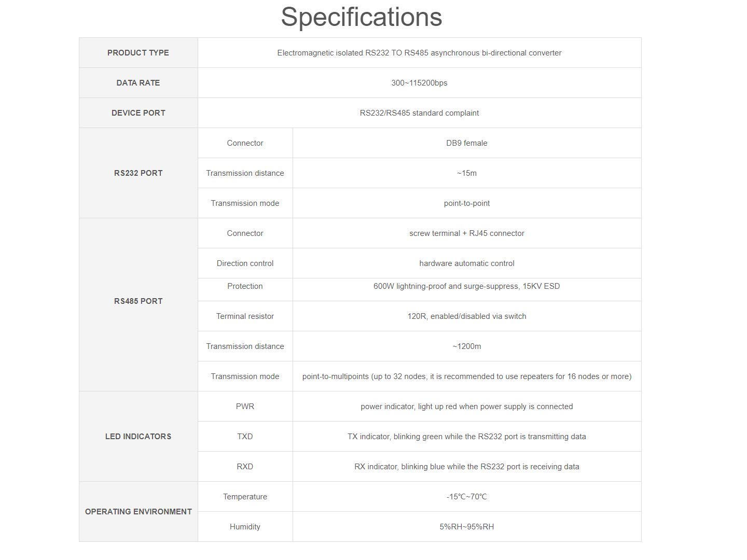The height and width of the screenshot is (560, 747).
Task: Click the DATA RATE row label
Action: pyautogui.click(x=139, y=83)
